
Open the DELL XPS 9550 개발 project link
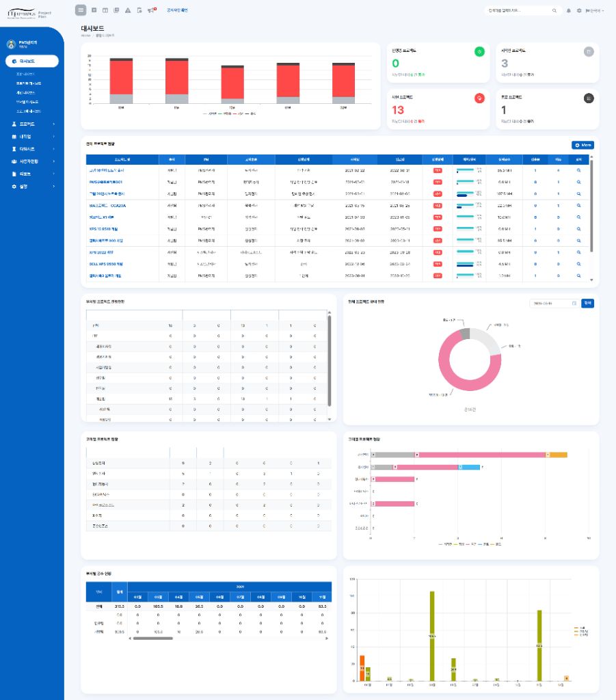tap(106, 264)
